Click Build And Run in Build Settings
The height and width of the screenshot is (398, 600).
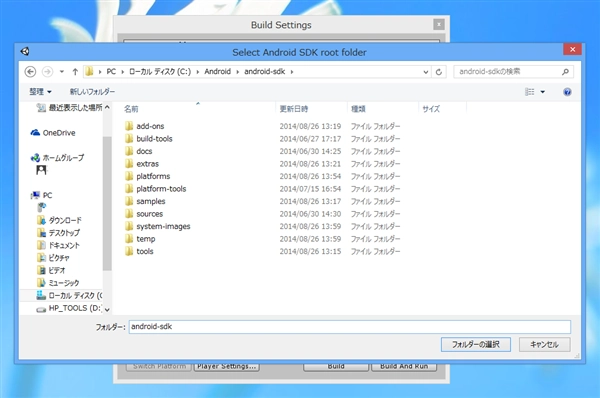[404, 366]
